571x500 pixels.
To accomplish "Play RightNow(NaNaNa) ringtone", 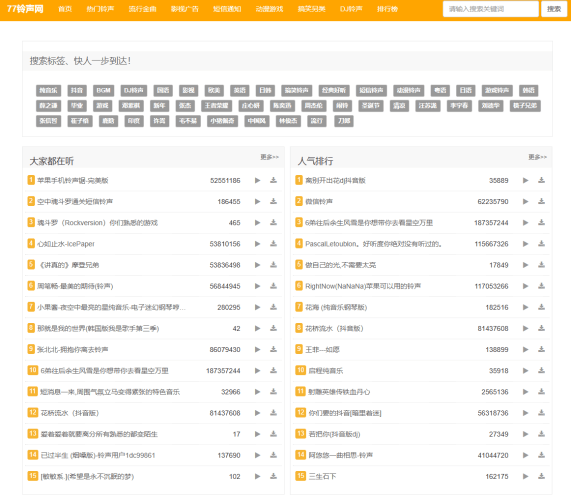I will [525, 286].
